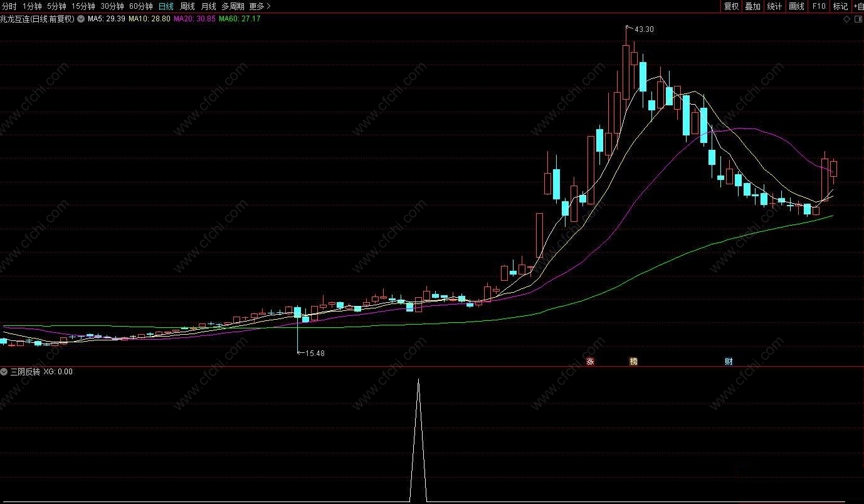Click the 复权 adjustment button

click(732, 6)
